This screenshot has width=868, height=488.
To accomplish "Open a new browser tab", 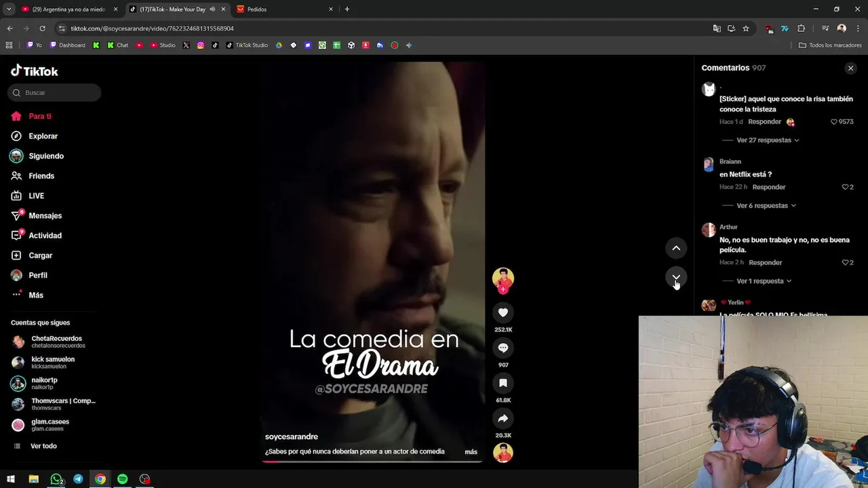I will coord(347,9).
